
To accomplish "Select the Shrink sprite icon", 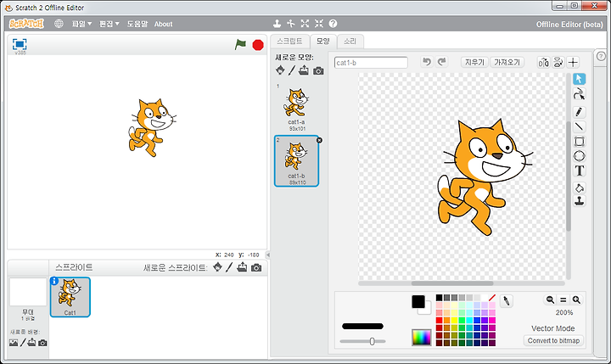I will pyautogui.click(x=319, y=24).
